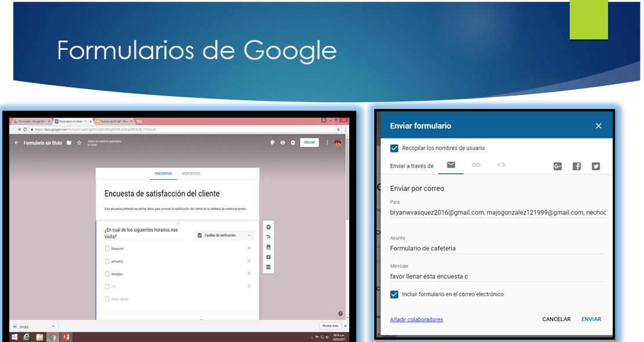The height and width of the screenshot is (342, 644).
Task: Open the ojo.jpg downloaded file
Action: click(24, 326)
